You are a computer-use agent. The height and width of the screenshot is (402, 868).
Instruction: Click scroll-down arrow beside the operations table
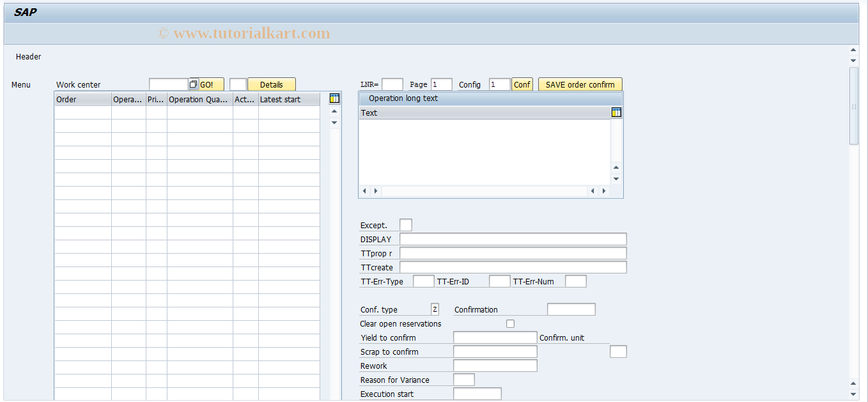[334, 122]
